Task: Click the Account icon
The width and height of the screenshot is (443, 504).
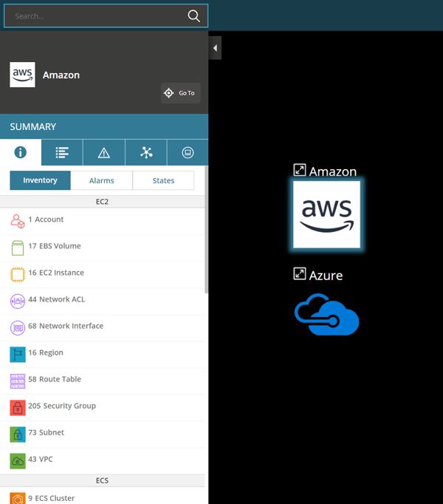Action: click(18, 221)
